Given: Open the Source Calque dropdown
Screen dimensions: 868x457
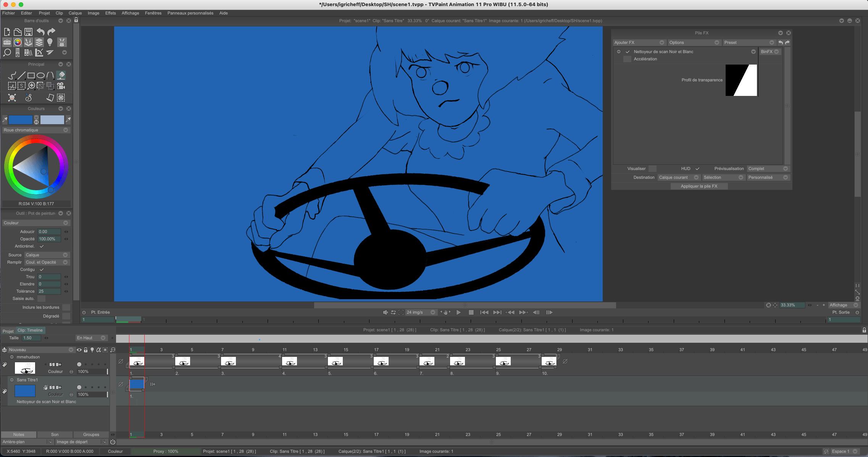Looking at the screenshot, I should (47, 255).
